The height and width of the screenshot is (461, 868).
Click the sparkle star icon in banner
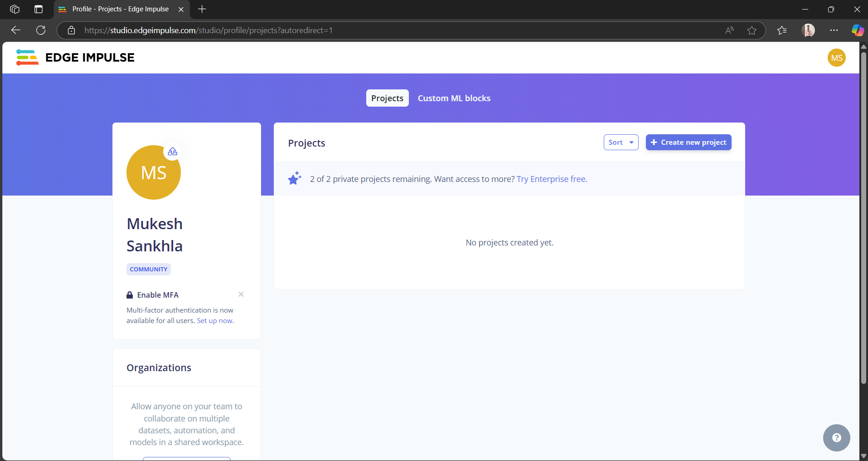(x=295, y=178)
